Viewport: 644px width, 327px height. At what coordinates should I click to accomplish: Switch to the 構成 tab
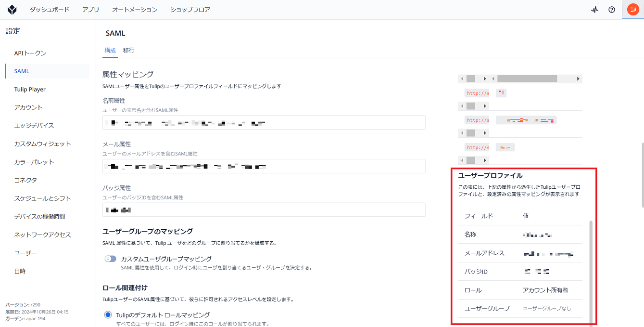[110, 50]
